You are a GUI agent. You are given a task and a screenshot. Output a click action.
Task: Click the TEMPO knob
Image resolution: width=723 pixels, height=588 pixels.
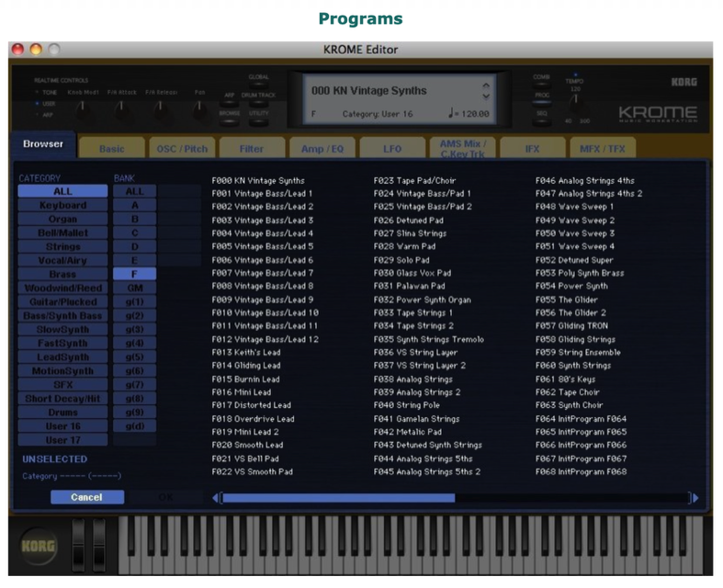pos(575,103)
